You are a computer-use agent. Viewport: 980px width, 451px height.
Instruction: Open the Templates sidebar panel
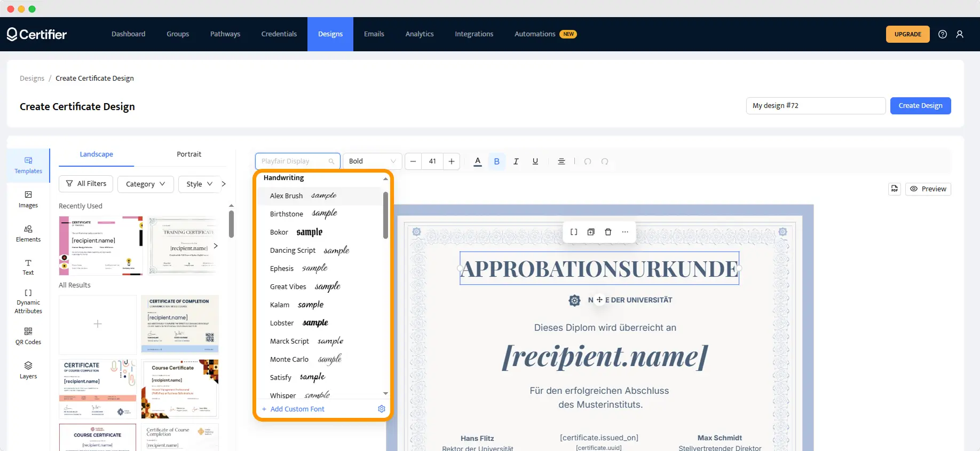(x=28, y=166)
